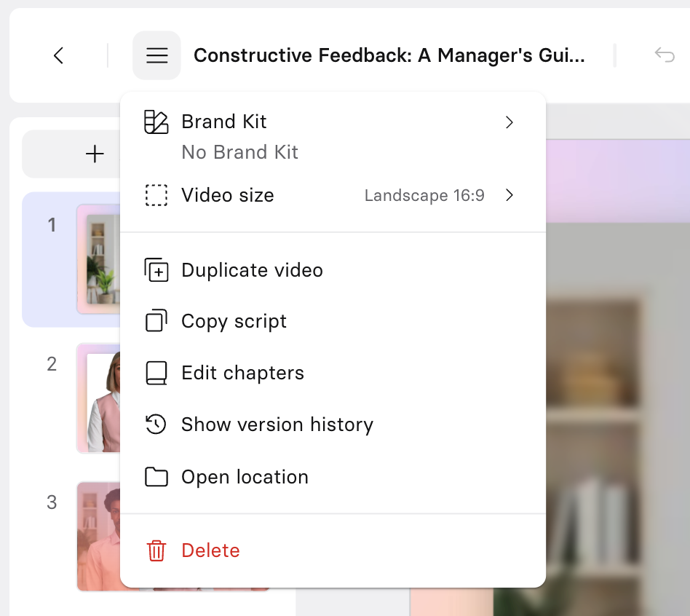The height and width of the screenshot is (616, 690).
Task: Select Duplicate video from the menu
Action: [x=252, y=269]
